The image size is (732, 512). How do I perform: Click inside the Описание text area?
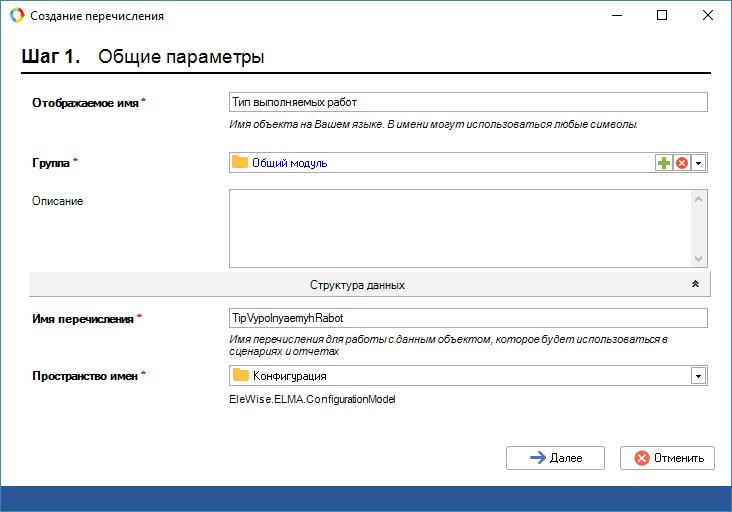pyautogui.click(x=459, y=228)
